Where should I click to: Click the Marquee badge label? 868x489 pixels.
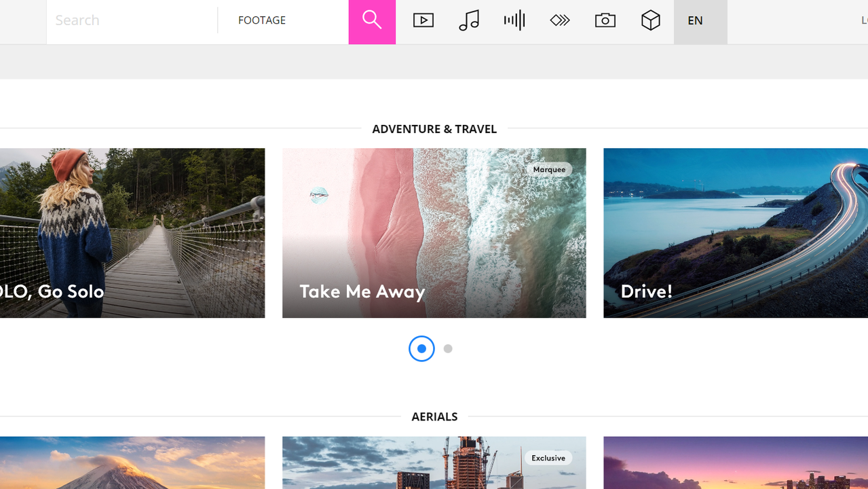(549, 169)
